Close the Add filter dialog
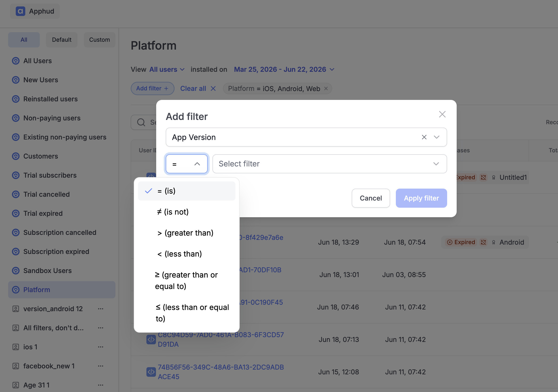Image resolution: width=558 pixels, height=392 pixels. pyautogui.click(x=442, y=114)
